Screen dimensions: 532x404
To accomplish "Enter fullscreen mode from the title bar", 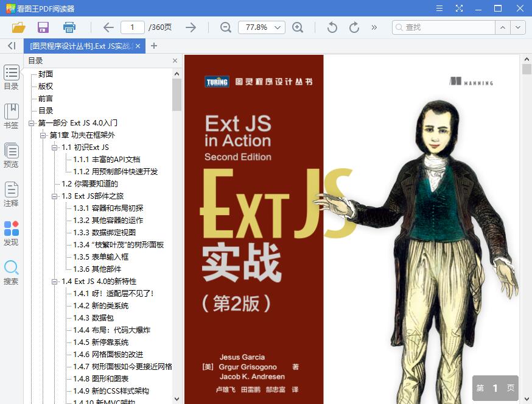I will pyautogui.click(x=459, y=8).
